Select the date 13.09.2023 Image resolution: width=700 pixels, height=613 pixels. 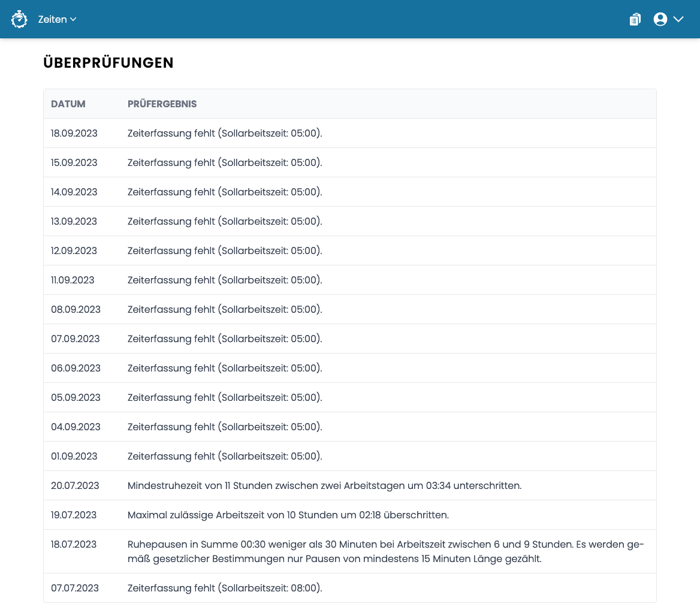(x=74, y=222)
